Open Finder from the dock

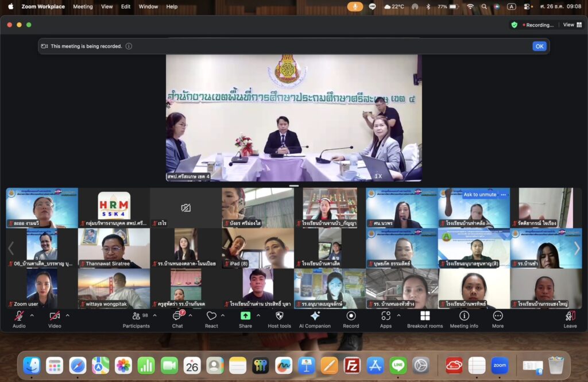pyautogui.click(x=32, y=365)
